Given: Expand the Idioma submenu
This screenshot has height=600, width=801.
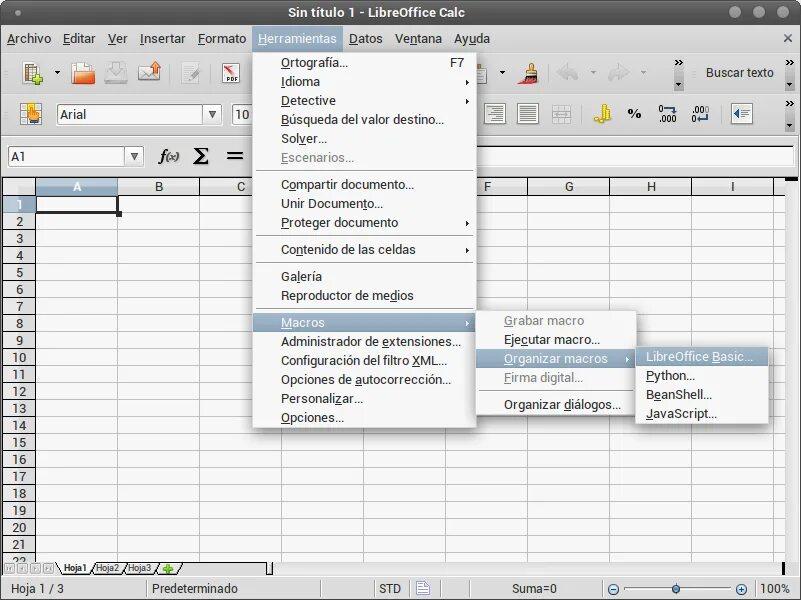Looking at the screenshot, I should click(x=364, y=82).
